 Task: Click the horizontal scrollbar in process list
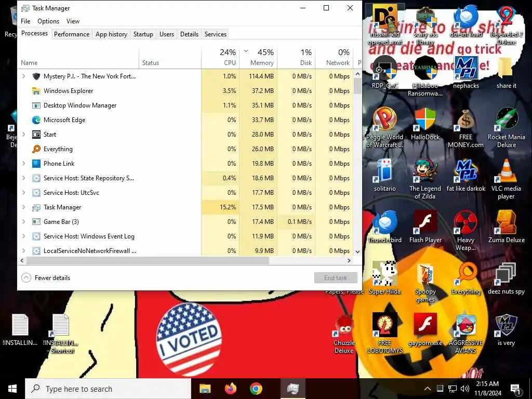point(148,261)
